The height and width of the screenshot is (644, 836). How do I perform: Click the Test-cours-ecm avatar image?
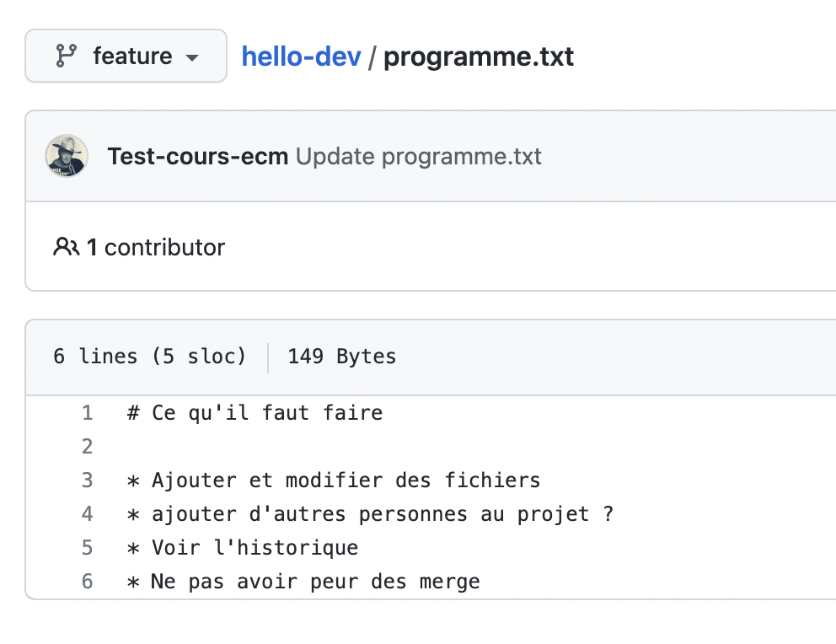tap(67, 156)
